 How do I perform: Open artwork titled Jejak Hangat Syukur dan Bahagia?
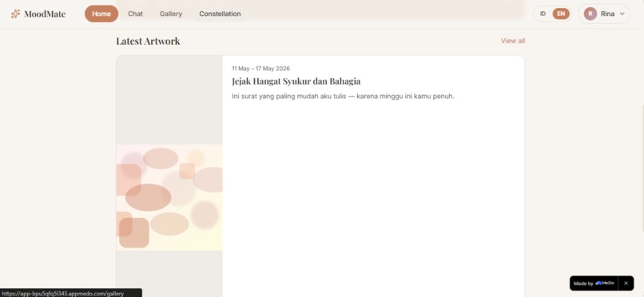pos(296,81)
